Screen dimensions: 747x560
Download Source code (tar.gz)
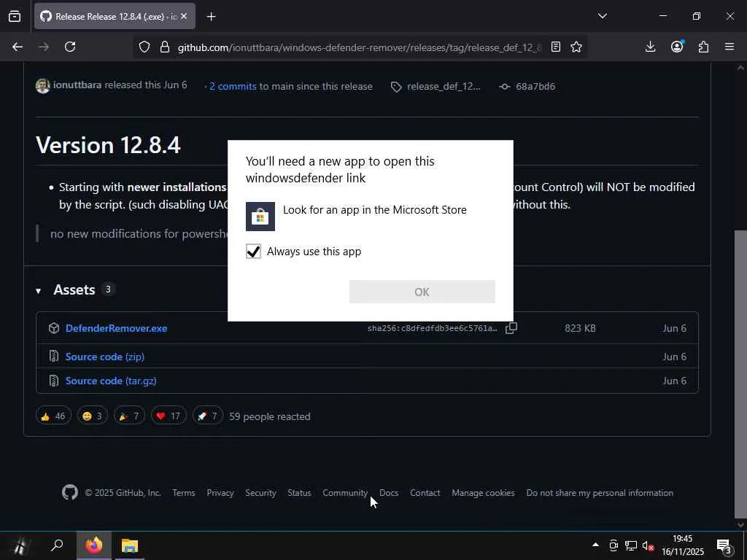click(111, 381)
